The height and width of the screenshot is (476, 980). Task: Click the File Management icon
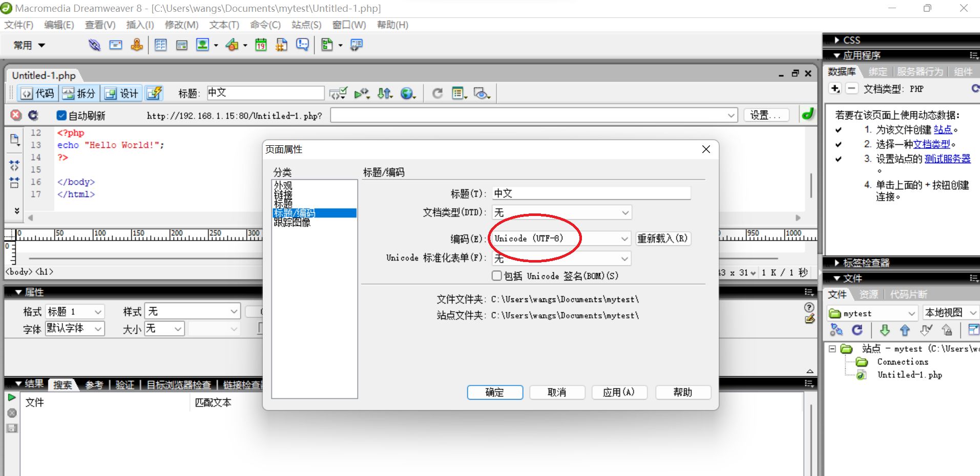(x=385, y=93)
